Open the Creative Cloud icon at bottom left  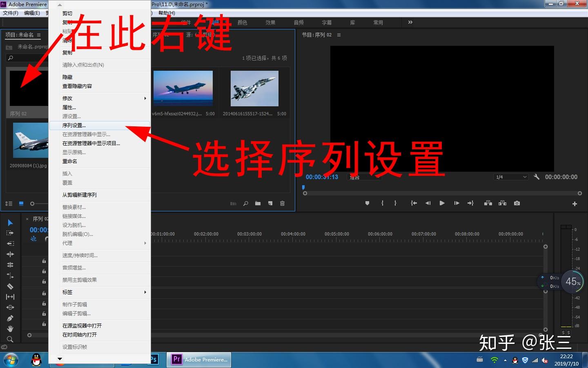coord(4,347)
